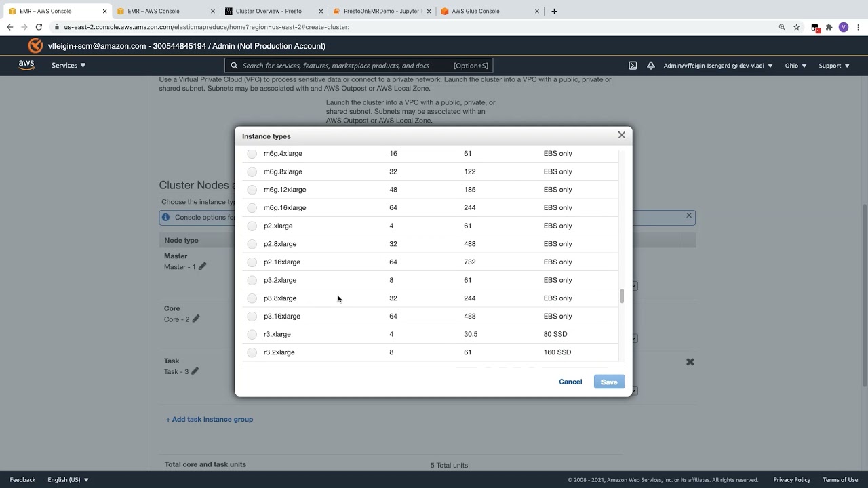Focus the AWS services search box
868x488 pixels.
[x=359, y=66]
